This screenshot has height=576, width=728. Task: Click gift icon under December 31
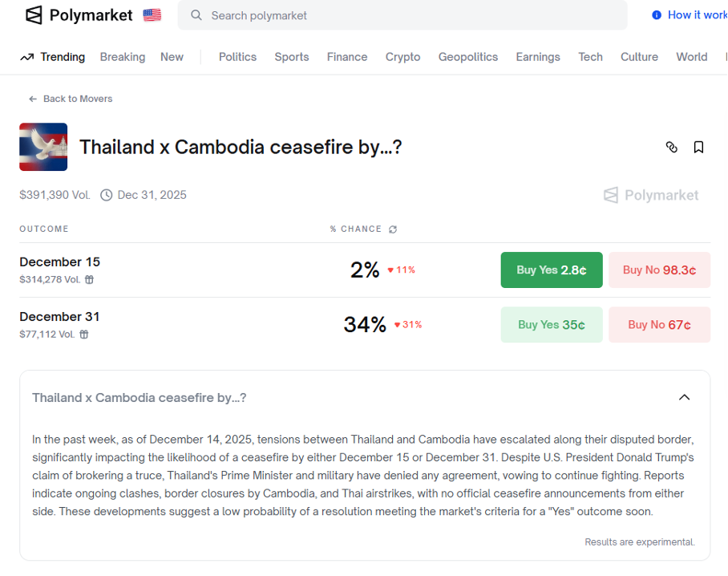click(x=84, y=335)
